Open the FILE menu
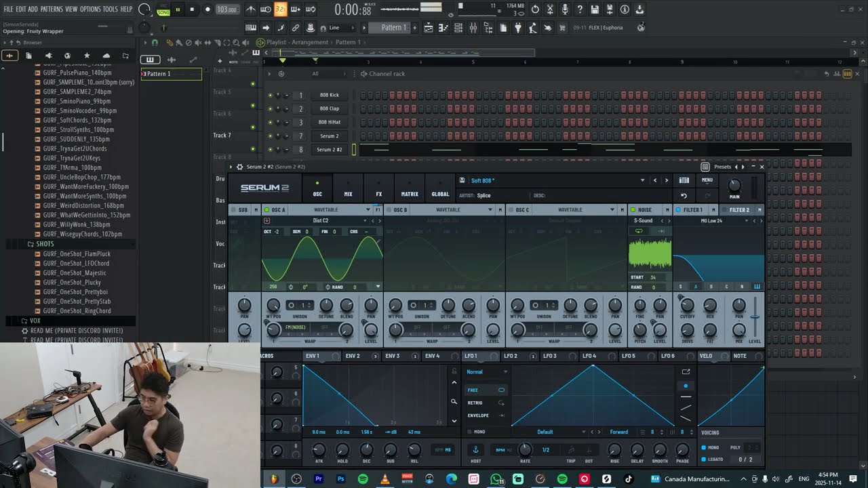868x488 pixels. point(8,9)
